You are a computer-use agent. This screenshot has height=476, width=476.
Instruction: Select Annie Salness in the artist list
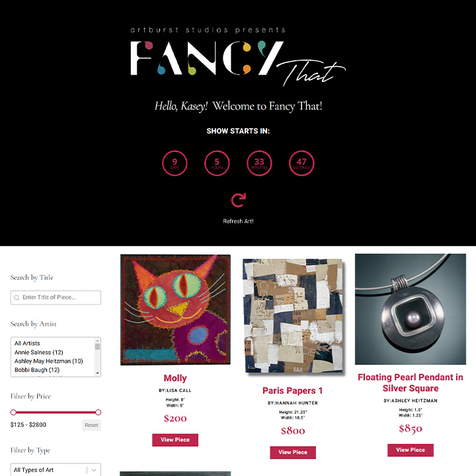pyautogui.click(x=39, y=352)
